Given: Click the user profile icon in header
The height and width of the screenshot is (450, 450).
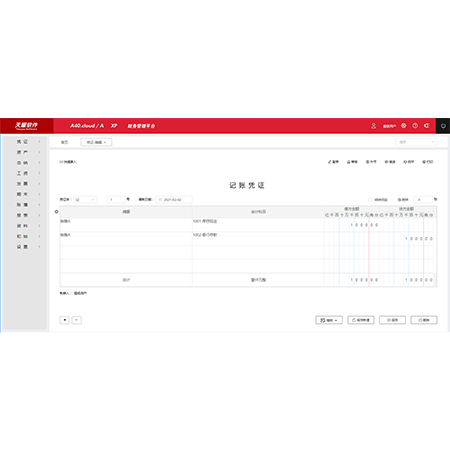Looking at the screenshot, I should [373, 126].
